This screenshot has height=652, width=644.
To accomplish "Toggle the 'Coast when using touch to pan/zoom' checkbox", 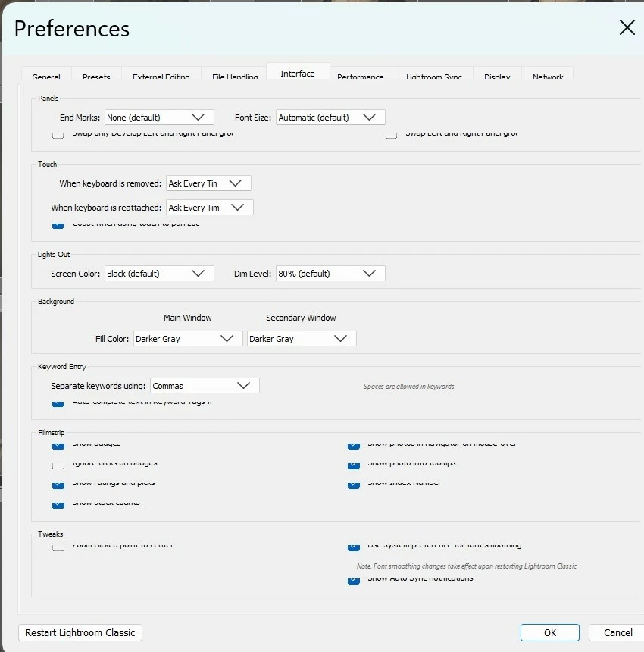I will (58, 225).
